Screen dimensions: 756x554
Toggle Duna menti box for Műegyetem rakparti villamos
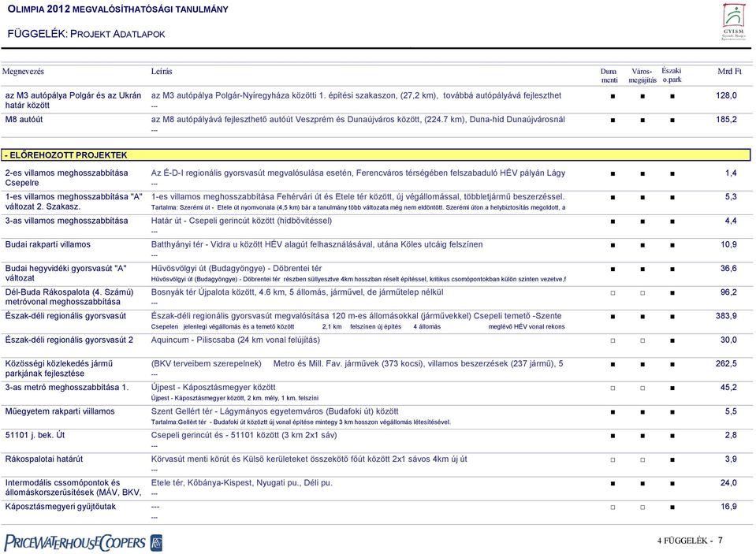pos(613,412)
